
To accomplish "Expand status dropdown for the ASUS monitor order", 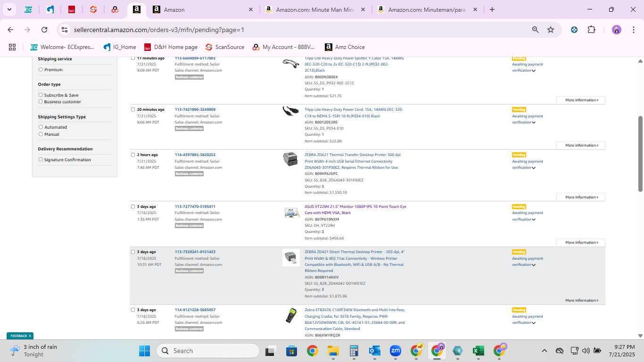I will (534, 220).
